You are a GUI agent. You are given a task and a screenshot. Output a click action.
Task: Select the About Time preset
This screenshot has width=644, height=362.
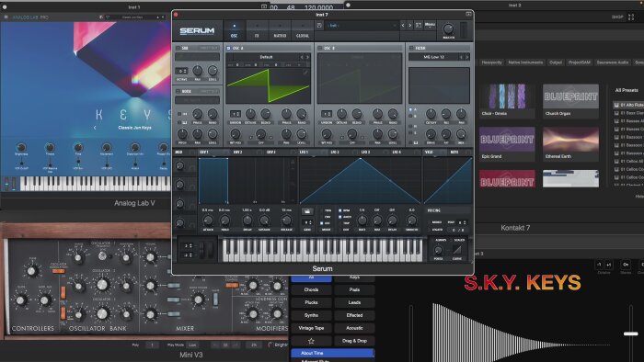pyautogui.click(x=333, y=353)
